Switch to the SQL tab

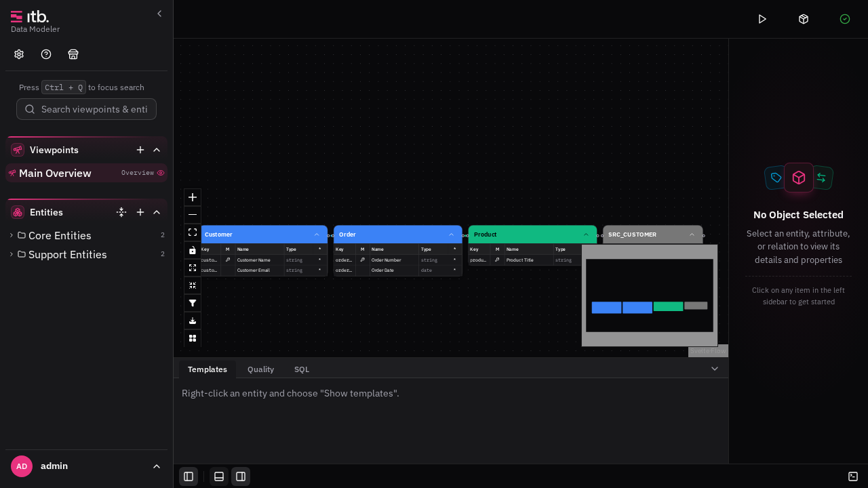pyautogui.click(x=302, y=369)
